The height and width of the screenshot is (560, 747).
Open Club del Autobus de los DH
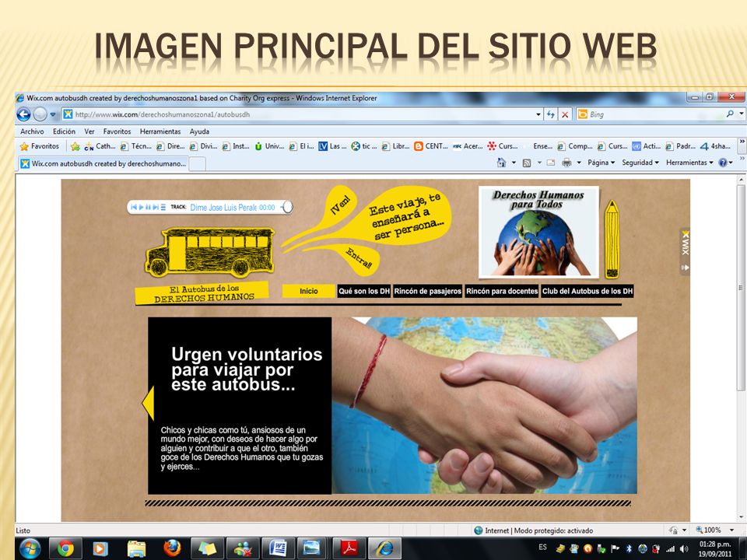587,291
